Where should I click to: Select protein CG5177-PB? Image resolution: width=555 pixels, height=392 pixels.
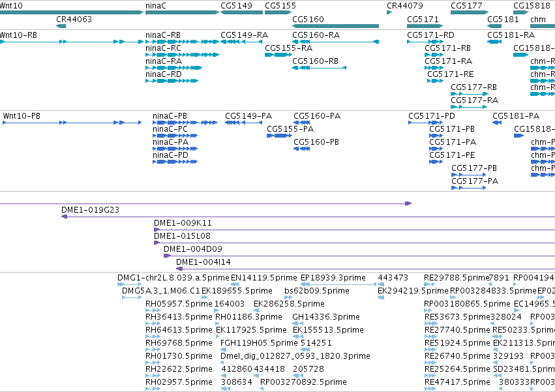click(474, 168)
